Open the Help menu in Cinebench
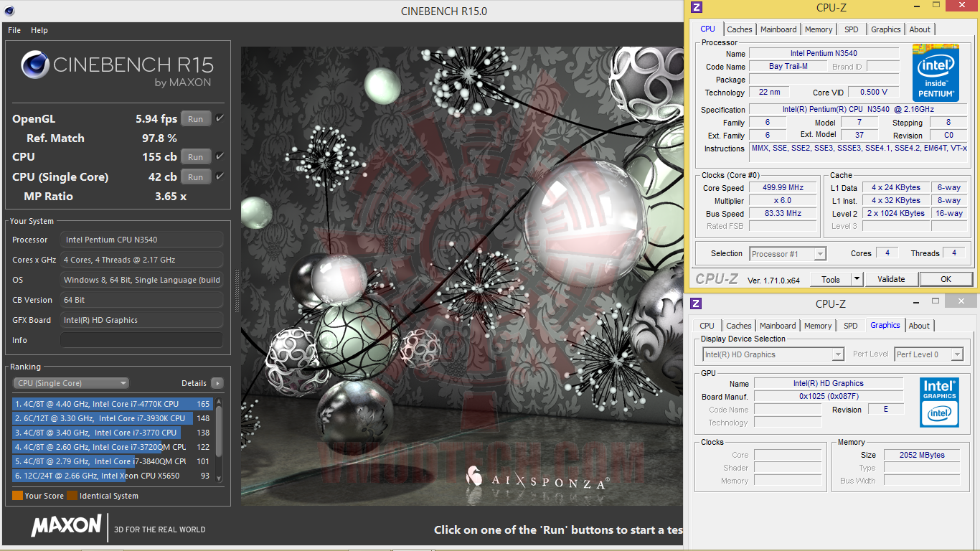This screenshot has height=551, width=980. [39, 30]
